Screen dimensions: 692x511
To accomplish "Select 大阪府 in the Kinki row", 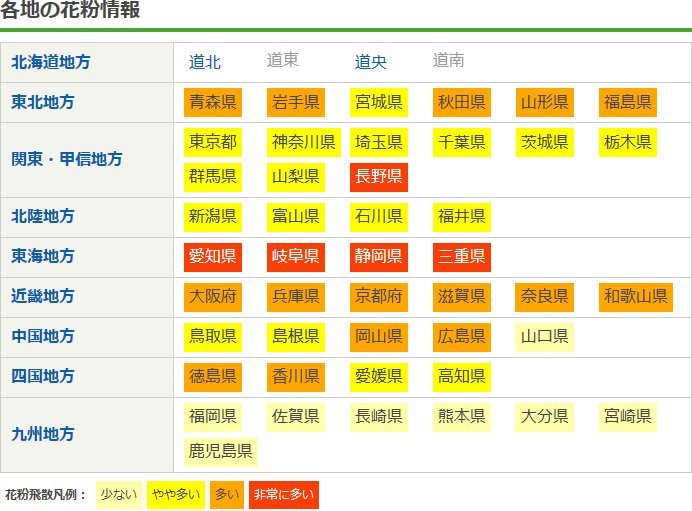I will 213,297.
